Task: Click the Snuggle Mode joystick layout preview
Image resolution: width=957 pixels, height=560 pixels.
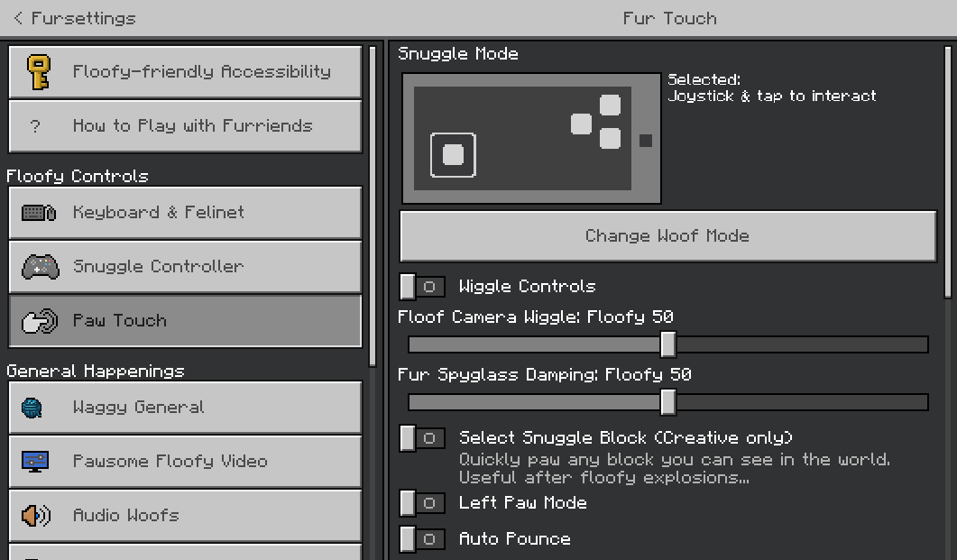Action: (531, 139)
